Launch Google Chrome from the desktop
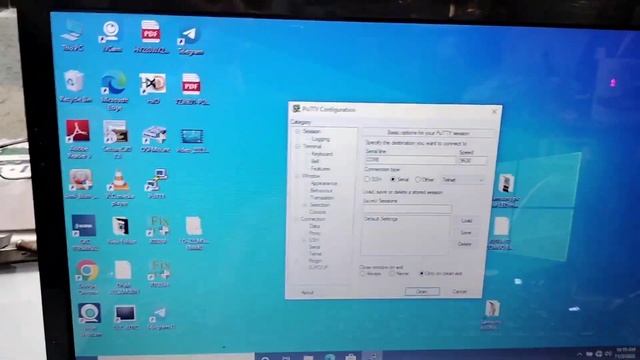The width and height of the screenshot is (640, 360). pos(87,278)
